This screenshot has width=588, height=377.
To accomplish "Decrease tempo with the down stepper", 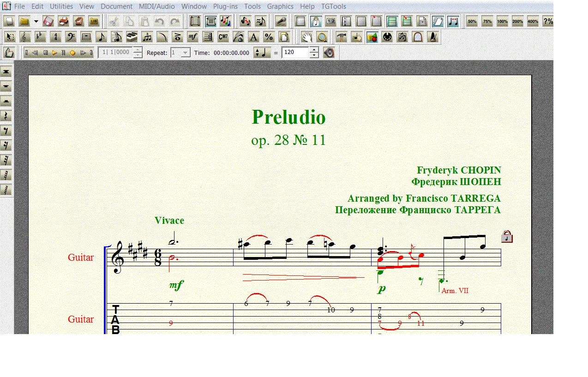I will [314, 55].
